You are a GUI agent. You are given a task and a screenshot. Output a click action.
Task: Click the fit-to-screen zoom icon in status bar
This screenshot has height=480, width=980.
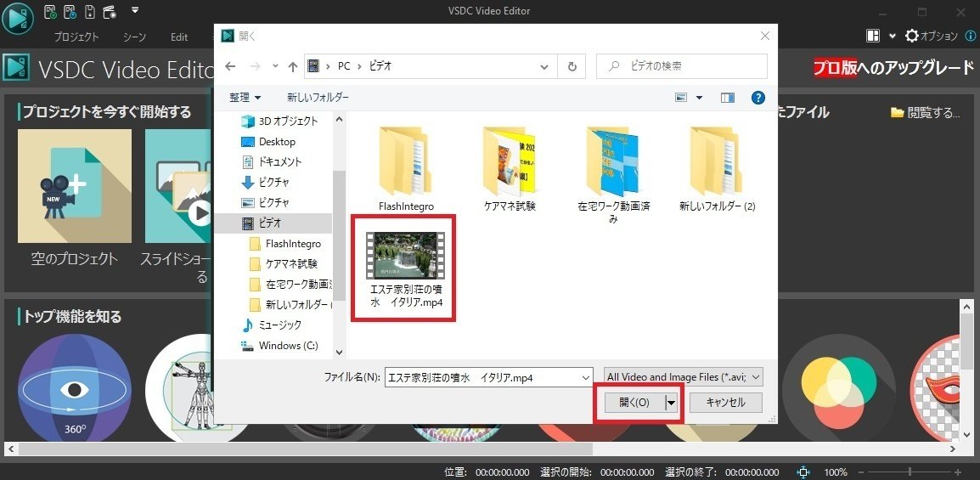click(803, 472)
